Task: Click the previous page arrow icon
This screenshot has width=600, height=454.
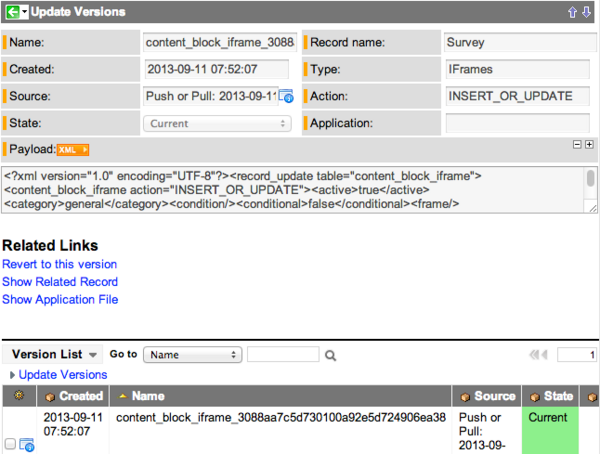Action: 545,355
